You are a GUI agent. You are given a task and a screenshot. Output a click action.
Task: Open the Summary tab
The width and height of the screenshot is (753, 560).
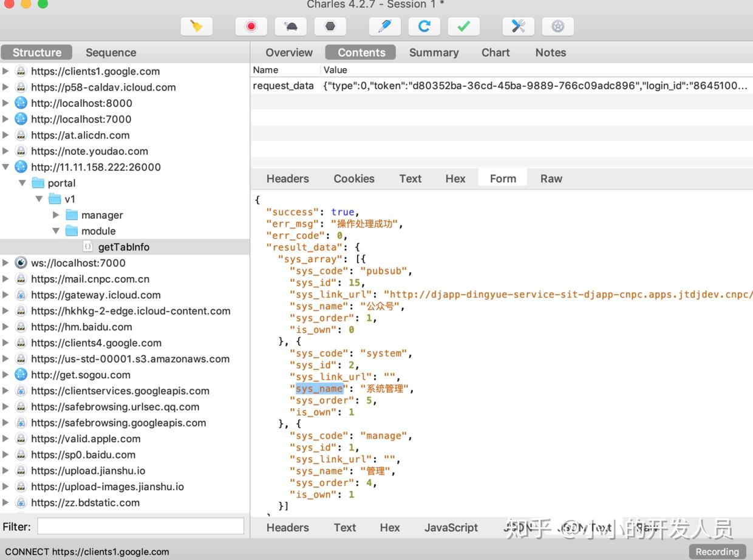point(434,52)
